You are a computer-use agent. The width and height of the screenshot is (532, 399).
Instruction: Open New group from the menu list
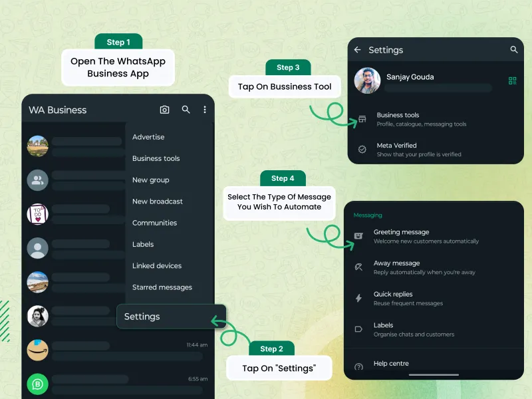(x=151, y=180)
